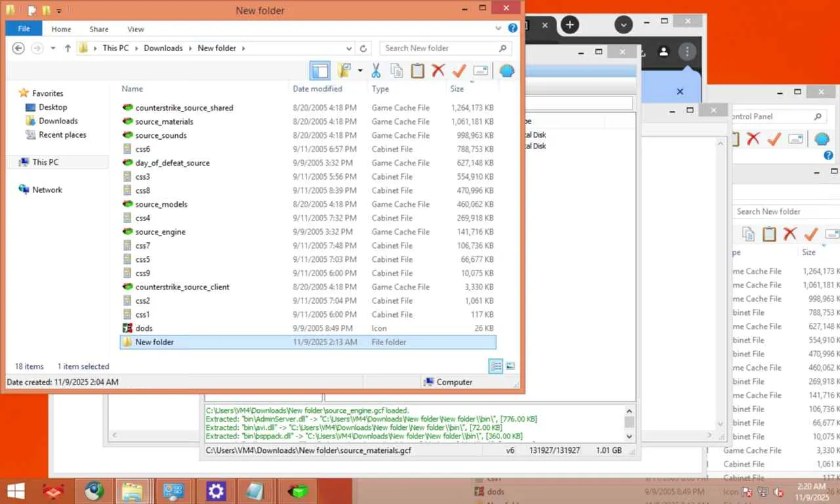
Task: Open Chrome's tab search down-arrow button
Action: click(623, 25)
